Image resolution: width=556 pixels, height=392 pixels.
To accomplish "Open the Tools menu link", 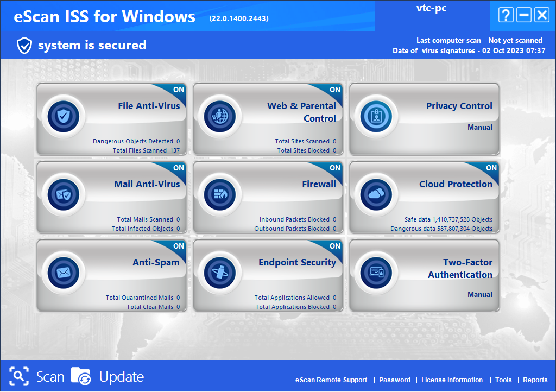I will click(x=503, y=380).
